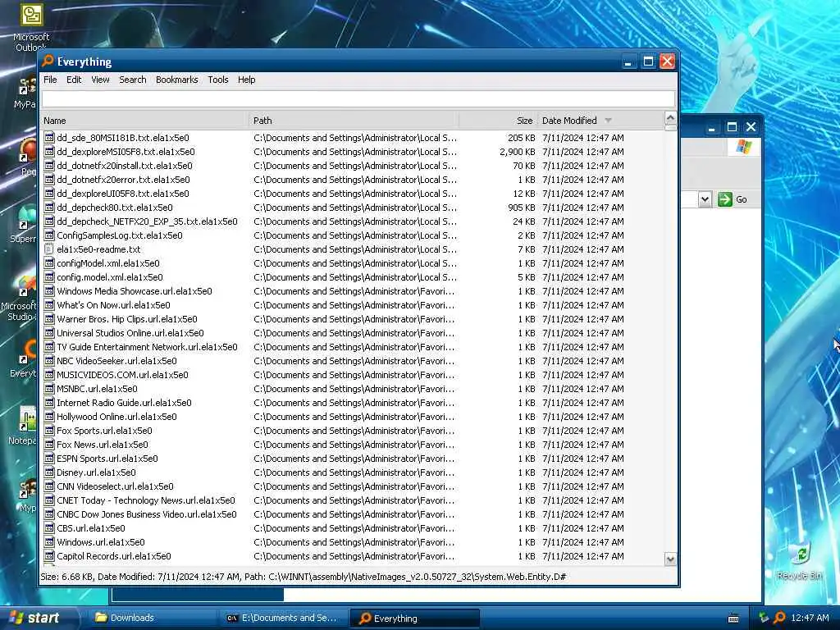Open the Microsoft Outlook desktop icon

[32, 27]
